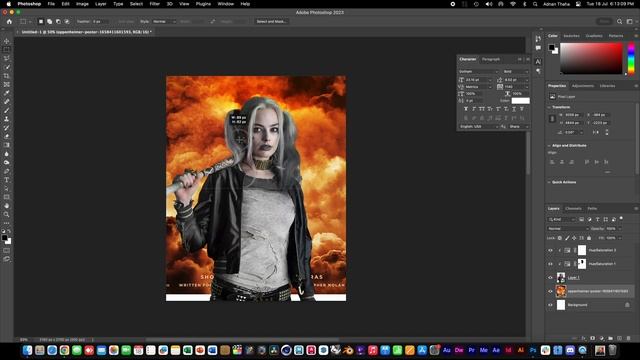Hide the topmost Hue/Saturation adjustment layer

[550, 250]
